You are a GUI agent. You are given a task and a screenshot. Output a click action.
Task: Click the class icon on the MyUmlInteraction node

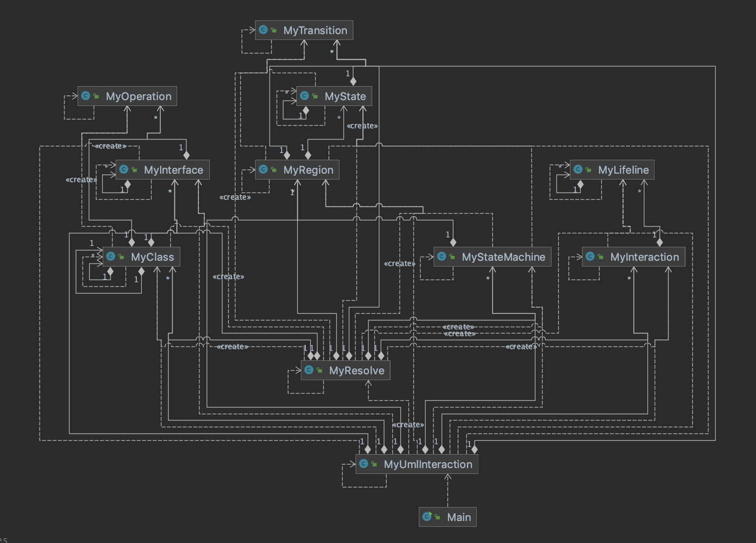[x=364, y=464]
